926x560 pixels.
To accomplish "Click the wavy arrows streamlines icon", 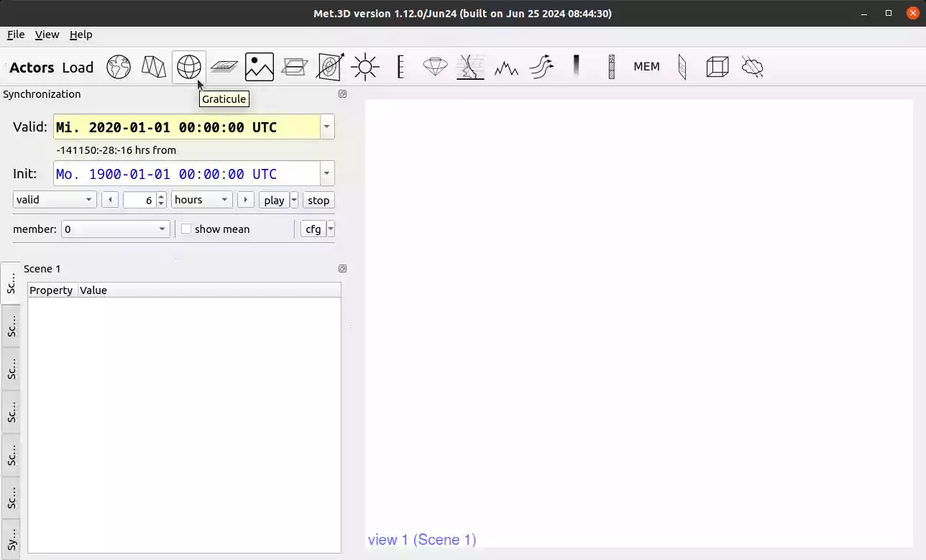I will [541, 68].
